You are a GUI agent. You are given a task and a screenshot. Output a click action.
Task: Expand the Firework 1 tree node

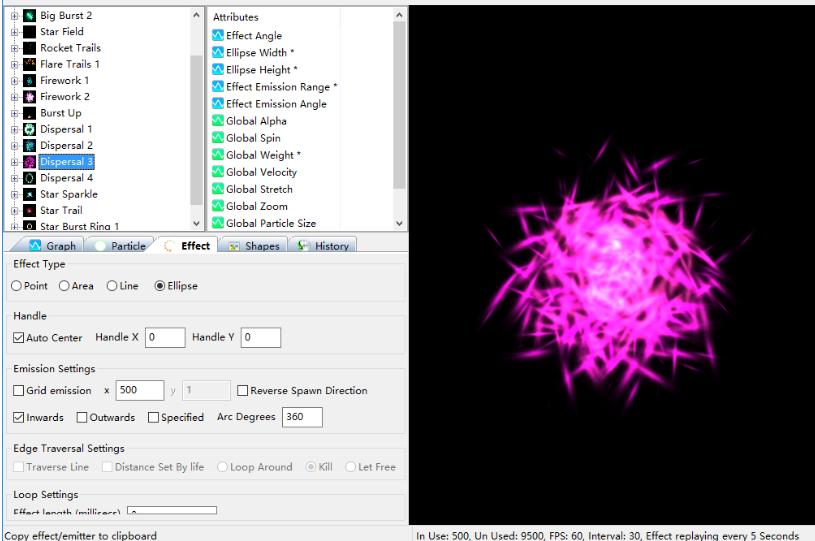click(15, 81)
